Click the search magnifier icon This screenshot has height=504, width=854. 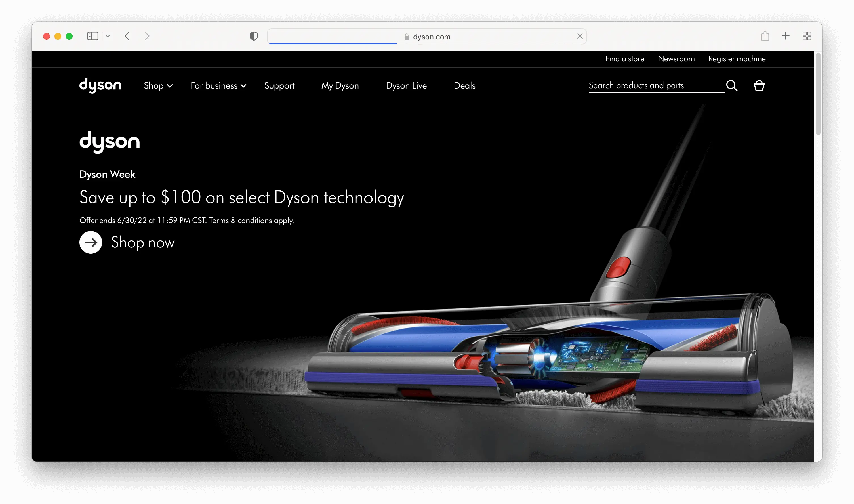coord(731,86)
